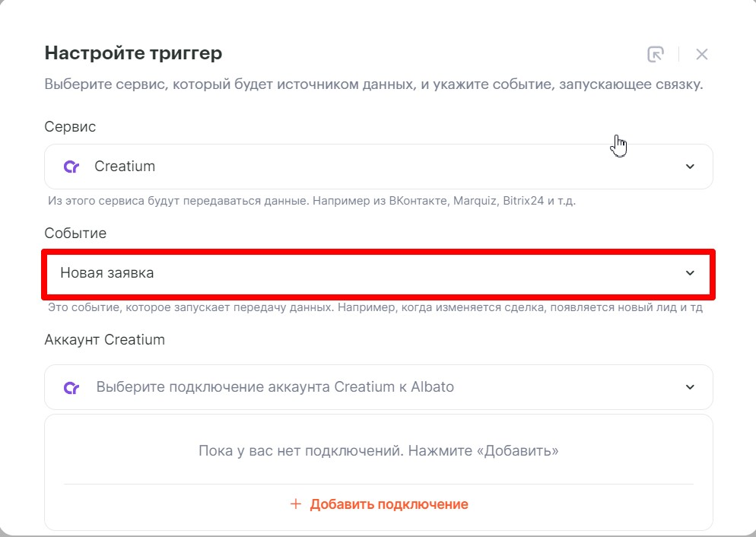Click the Creatium logo in the Сервис field

pyautogui.click(x=71, y=167)
